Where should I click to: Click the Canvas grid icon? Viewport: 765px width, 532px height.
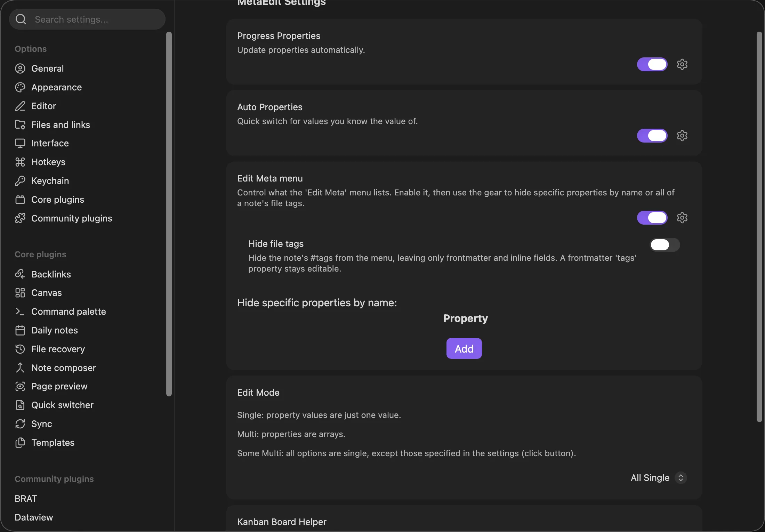(20, 293)
